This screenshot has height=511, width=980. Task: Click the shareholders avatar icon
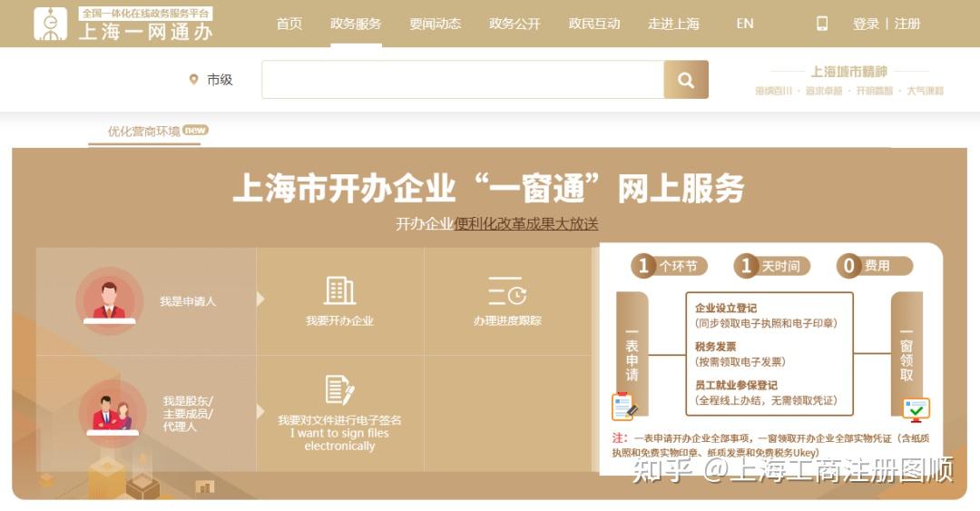tap(113, 413)
